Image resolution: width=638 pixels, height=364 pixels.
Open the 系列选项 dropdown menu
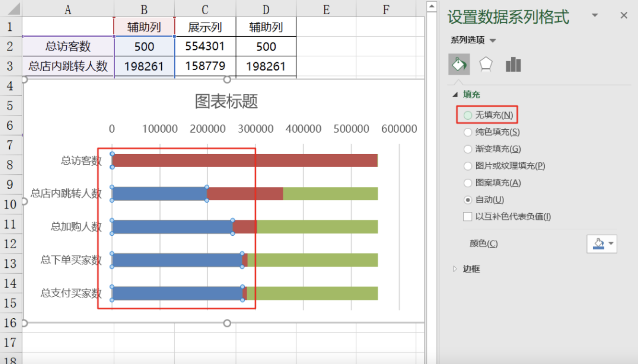[492, 41]
